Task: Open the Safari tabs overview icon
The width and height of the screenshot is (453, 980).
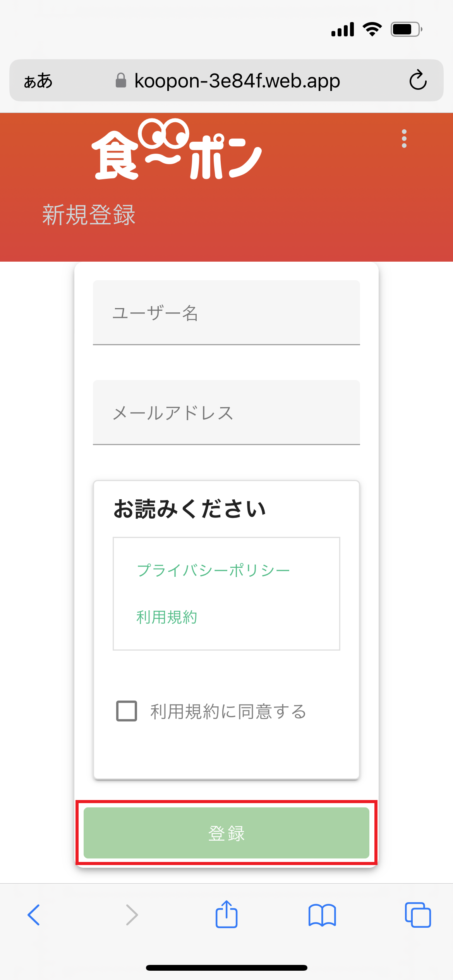Action: pos(418,915)
